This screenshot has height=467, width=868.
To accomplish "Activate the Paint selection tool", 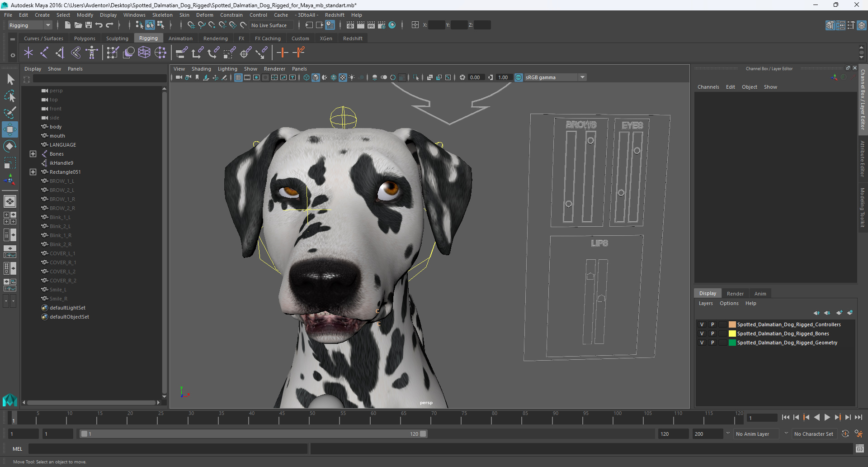I will (x=10, y=112).
